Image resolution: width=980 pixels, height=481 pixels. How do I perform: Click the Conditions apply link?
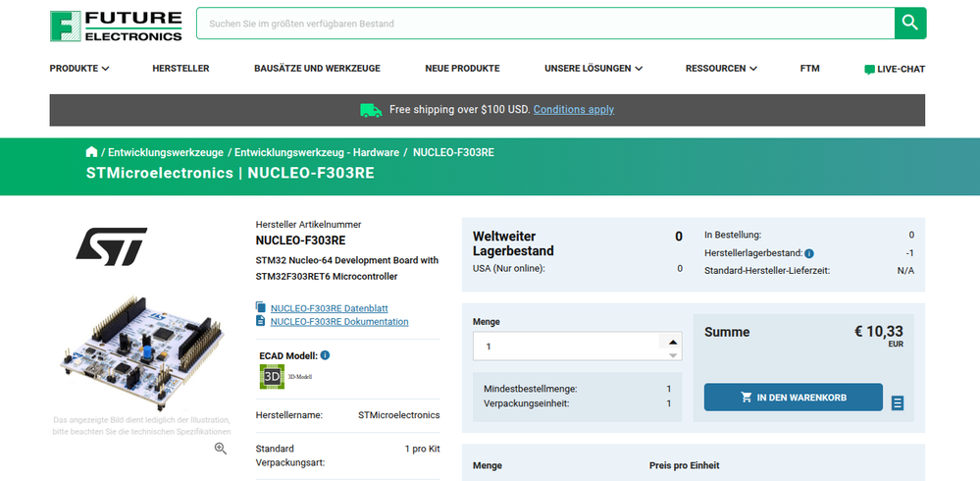[574, 110]
